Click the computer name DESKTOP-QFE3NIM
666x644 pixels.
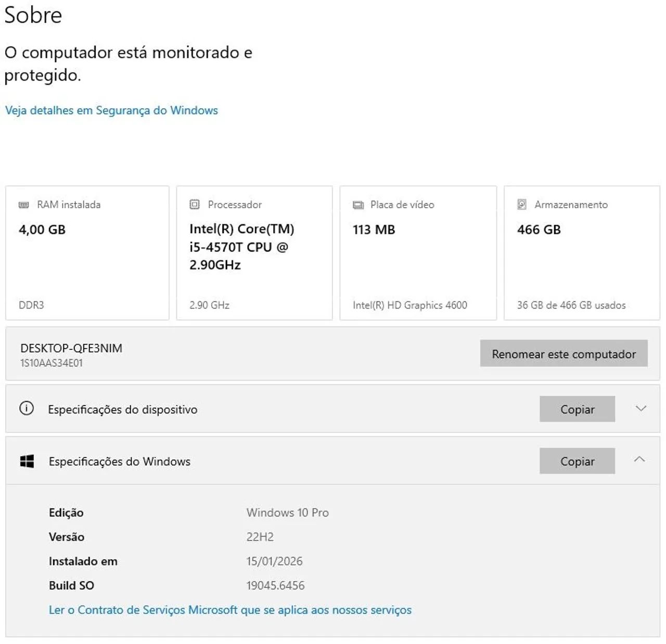(x=71, y=348)
